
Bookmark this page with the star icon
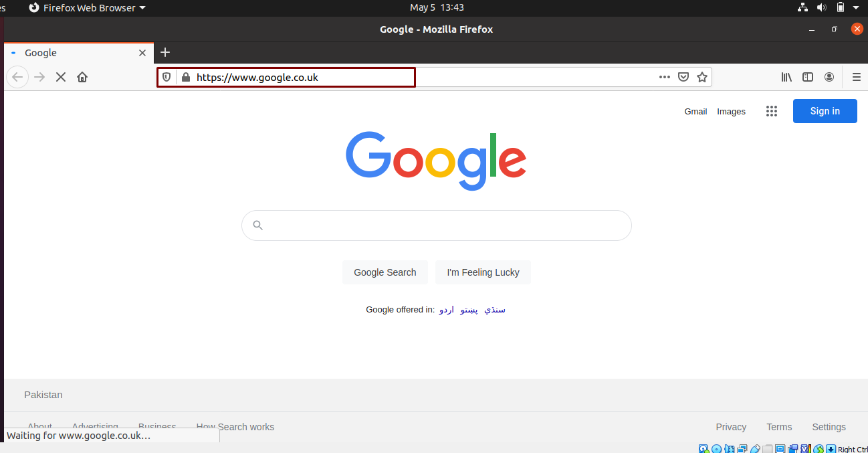click(702, 77)
